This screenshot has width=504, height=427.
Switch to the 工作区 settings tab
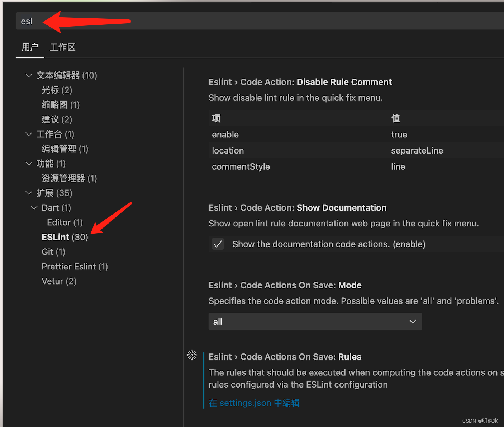click(63, 47)
